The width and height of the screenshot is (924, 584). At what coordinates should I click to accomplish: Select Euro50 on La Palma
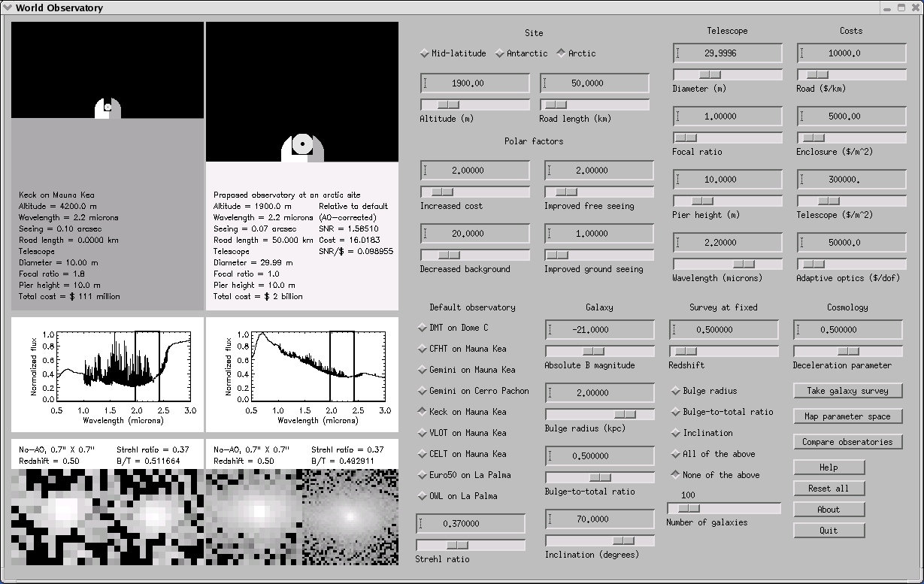point(423,475)
